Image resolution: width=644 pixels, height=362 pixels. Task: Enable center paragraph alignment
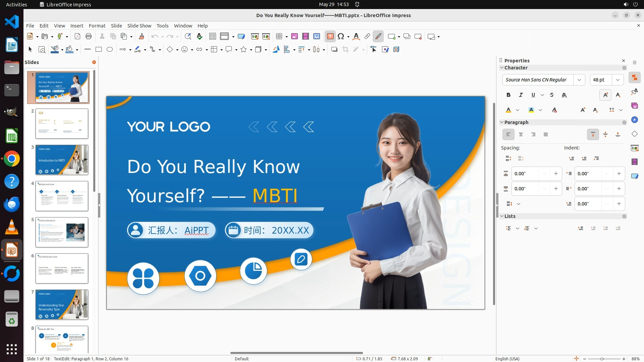tap(521, 135)
